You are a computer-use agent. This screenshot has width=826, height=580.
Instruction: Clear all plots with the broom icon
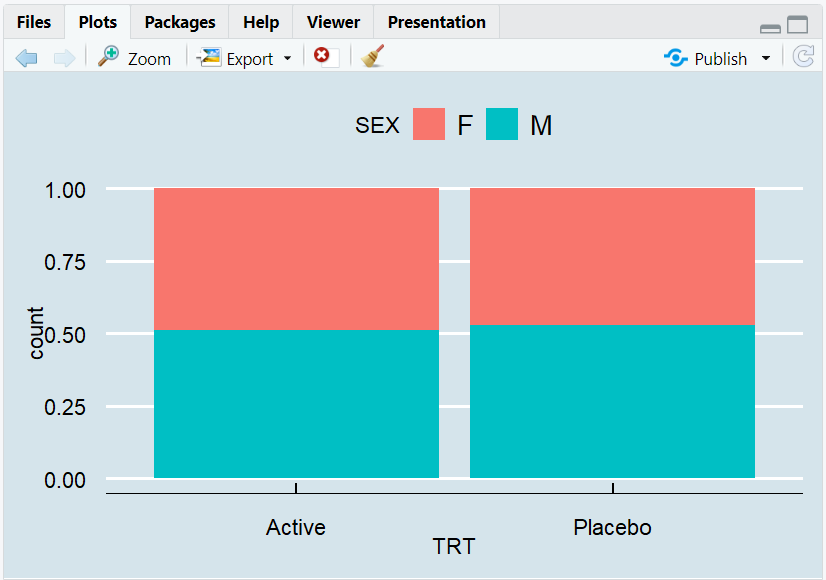pyautogui.click(x=371, y=57)
